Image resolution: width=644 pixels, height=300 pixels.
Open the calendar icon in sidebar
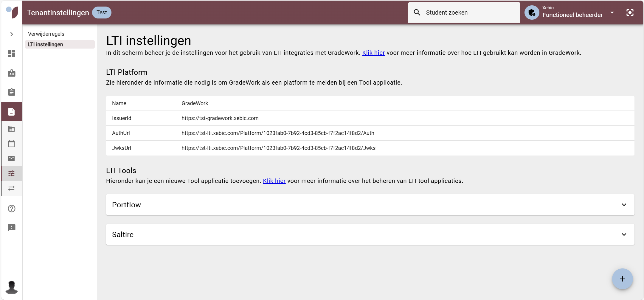pos(12,144)
